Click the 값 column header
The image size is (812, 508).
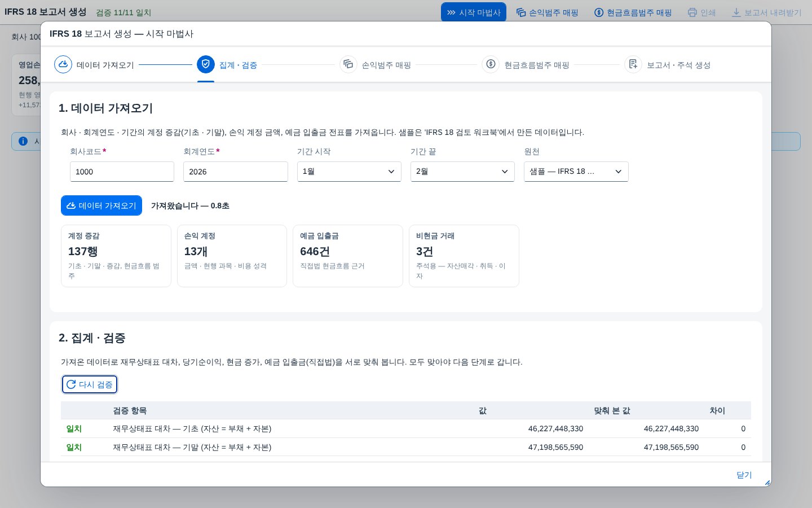click(483, 410)
